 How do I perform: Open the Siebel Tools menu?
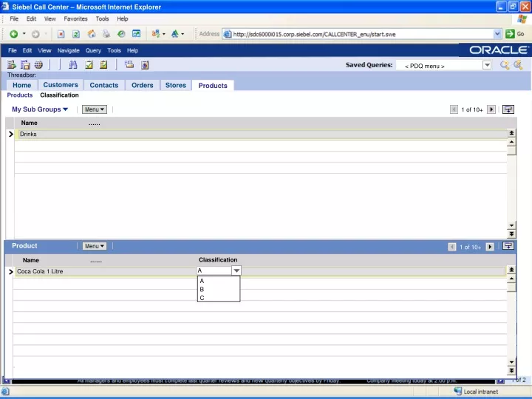click(114, 50)
